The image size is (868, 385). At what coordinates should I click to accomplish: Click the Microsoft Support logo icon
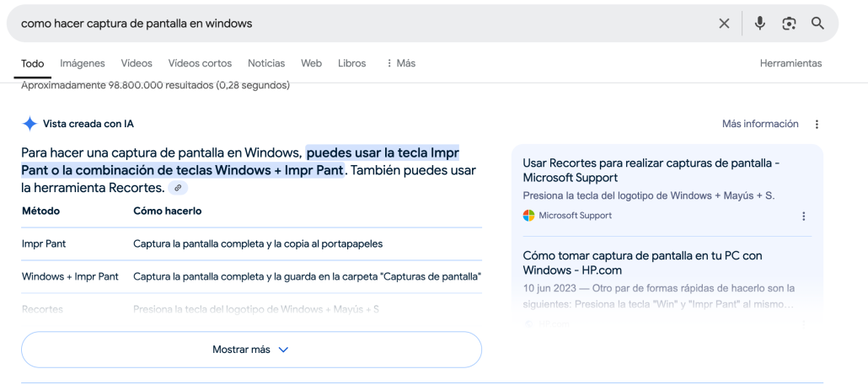[529, 216]
